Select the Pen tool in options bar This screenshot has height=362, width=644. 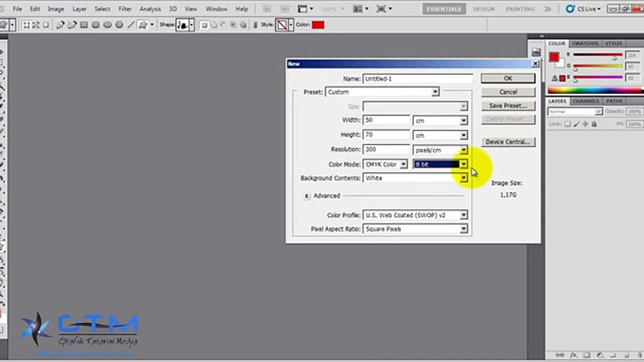point(60,25)
